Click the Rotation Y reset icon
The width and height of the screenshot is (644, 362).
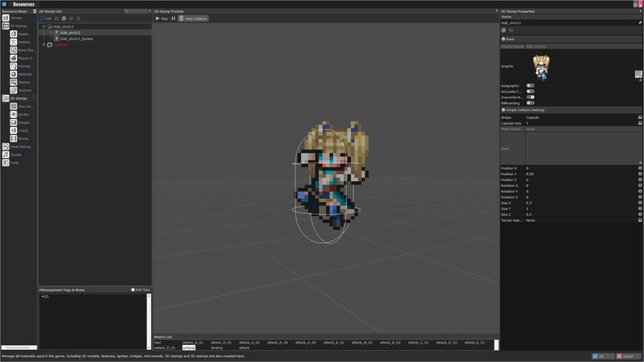coord(640,191)
